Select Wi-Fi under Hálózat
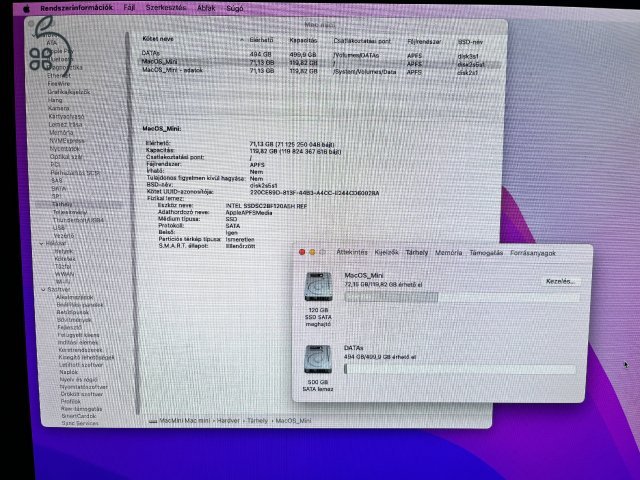 coord(62,282)
